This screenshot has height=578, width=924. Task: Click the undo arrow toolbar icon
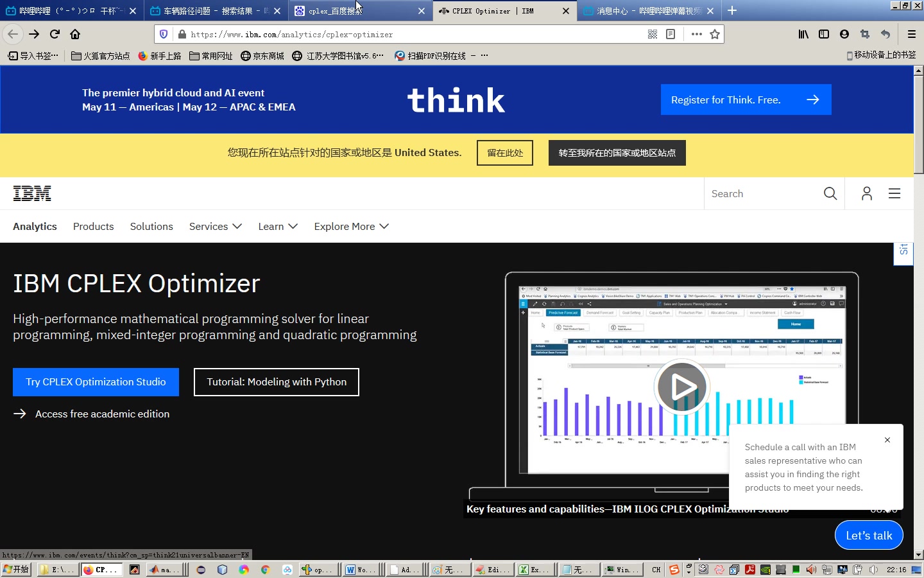pos(886,34)
